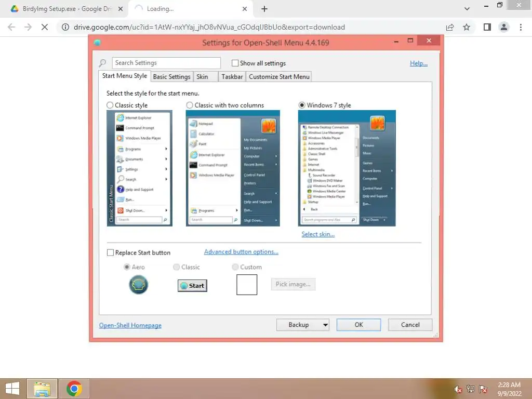
Task: Open a new Chrome tab
Action: (264, 9)
